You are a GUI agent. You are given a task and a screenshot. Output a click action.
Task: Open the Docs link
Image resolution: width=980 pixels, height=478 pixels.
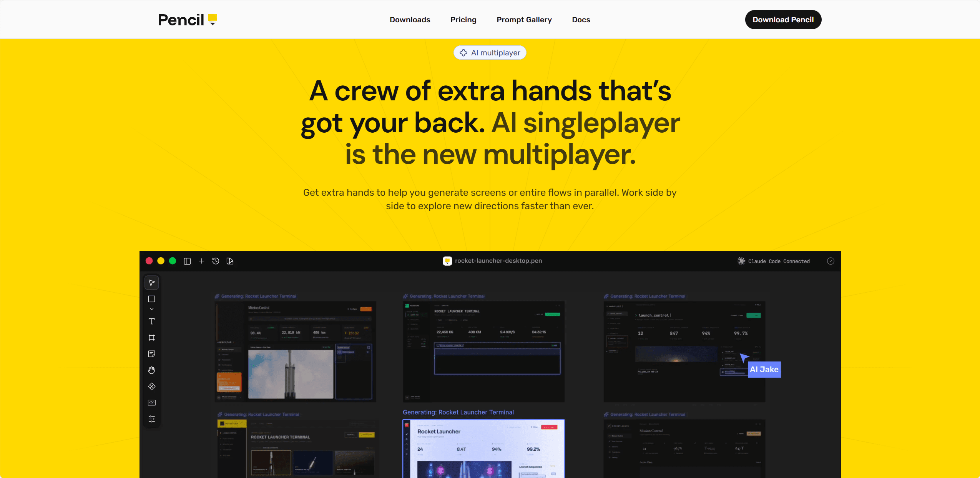pos(581,20)
